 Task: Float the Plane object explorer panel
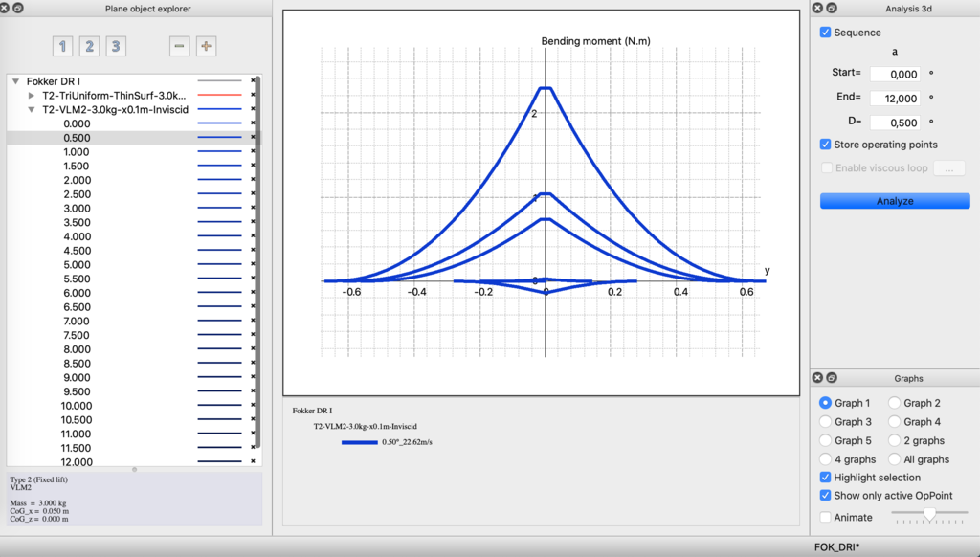point(18,9)
